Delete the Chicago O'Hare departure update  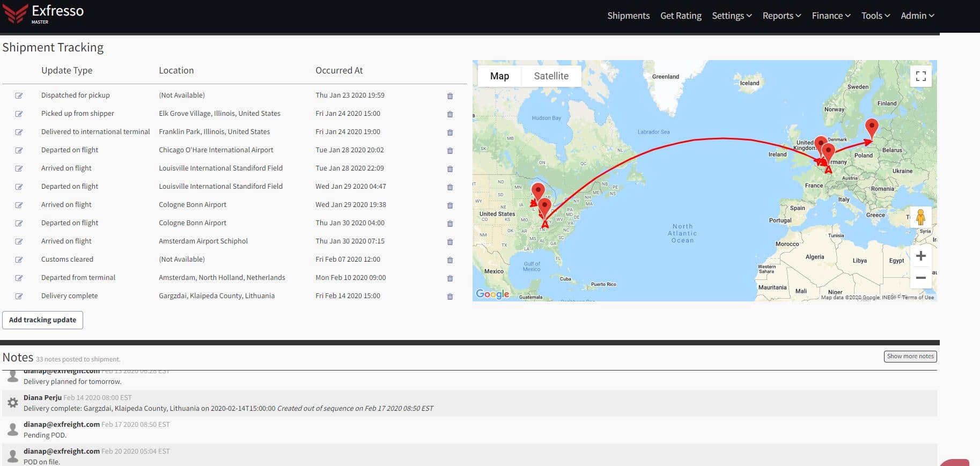pos(450,151)
